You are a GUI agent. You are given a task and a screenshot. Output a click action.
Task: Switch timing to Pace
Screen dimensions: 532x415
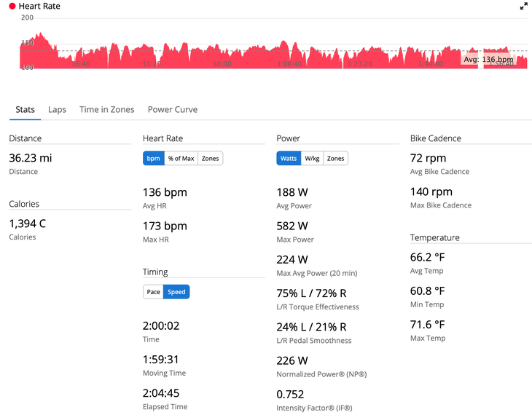[x=153, y=292]
